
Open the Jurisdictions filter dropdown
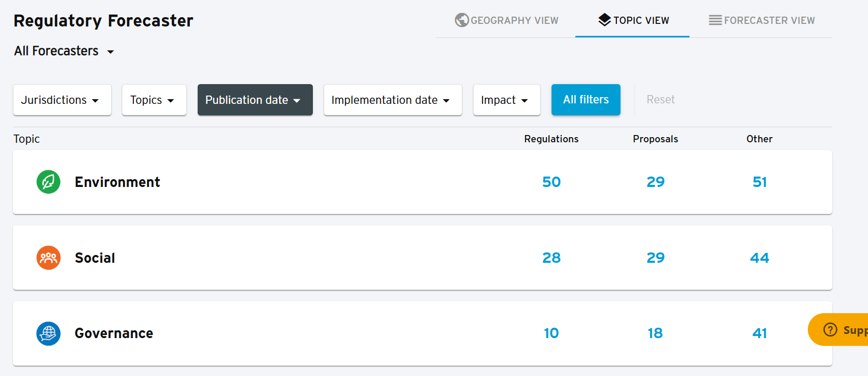tap(62, 100)
